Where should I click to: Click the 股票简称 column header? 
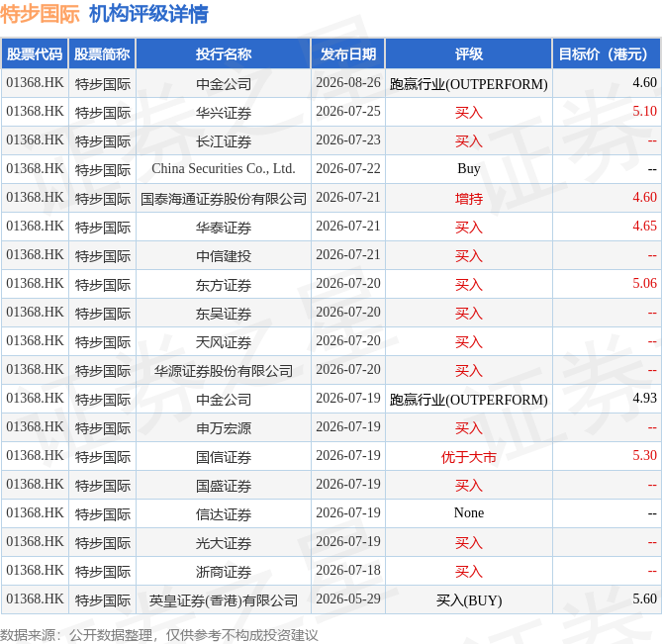[102, 53]
